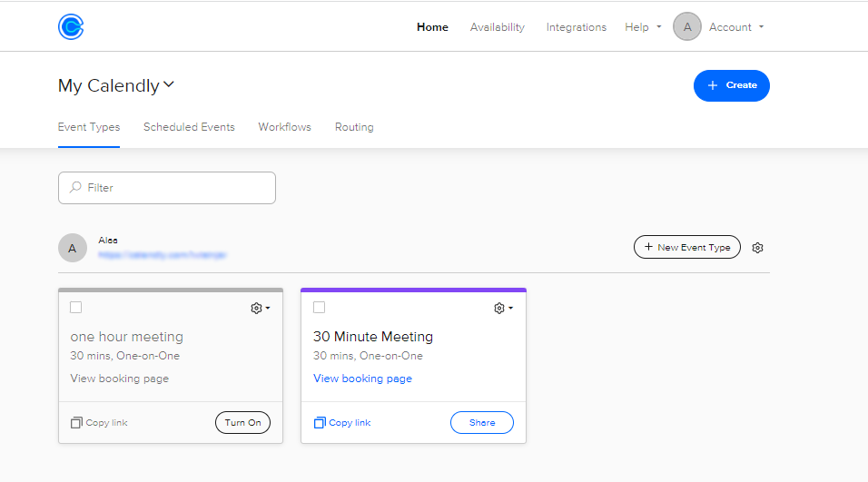
Task: Click the Calendly logo icon
Action: point(71,26)
